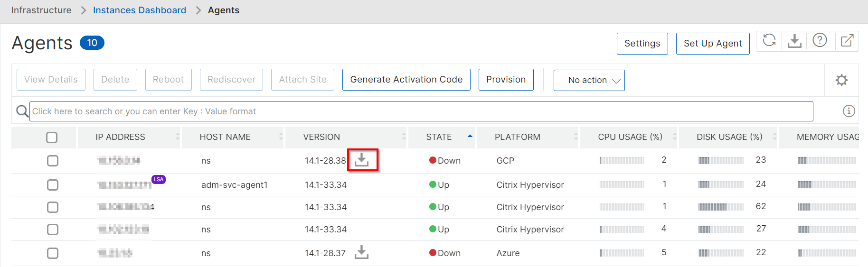Image resolution: width=868 pixels, height=267 pixels.
Task: Click the Down state text for the Azure agent
Action: click(449, 253)
